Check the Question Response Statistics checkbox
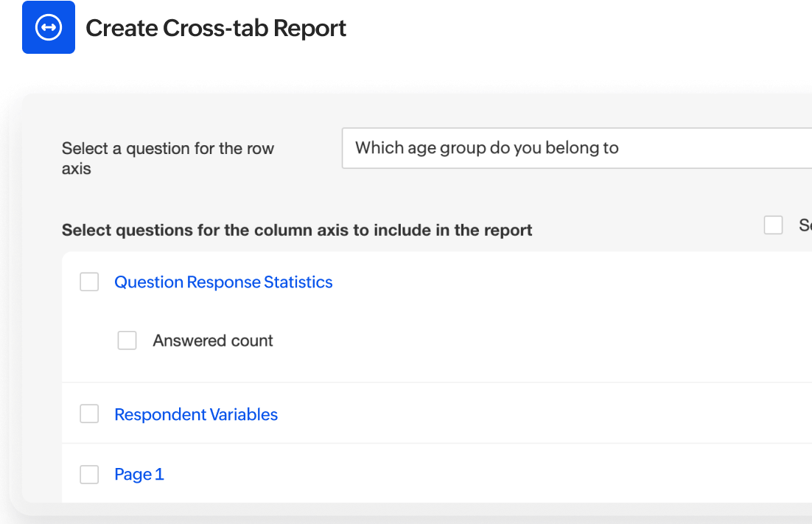The image size is (812, 524). tap(89, 282)
